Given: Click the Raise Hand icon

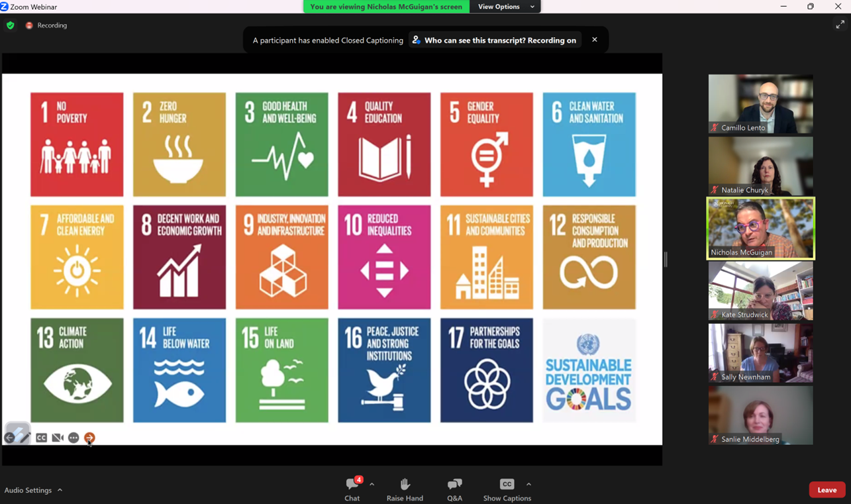Looking at the screenshot, I should point(405,489).
